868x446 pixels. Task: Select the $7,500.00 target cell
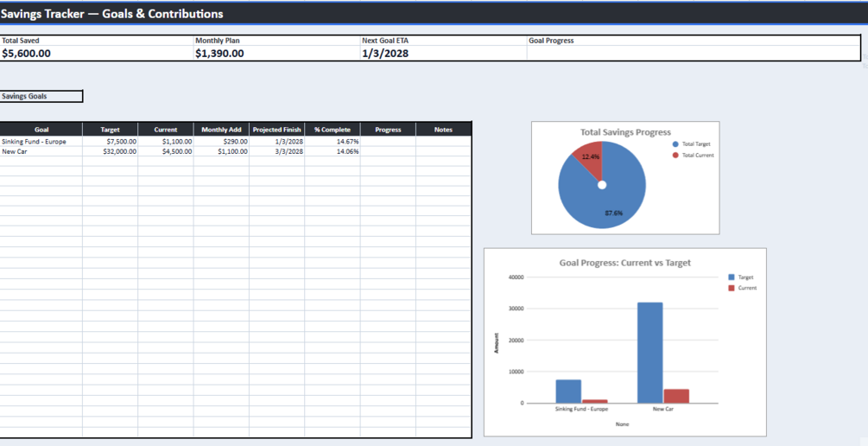(x=111, y=142)
